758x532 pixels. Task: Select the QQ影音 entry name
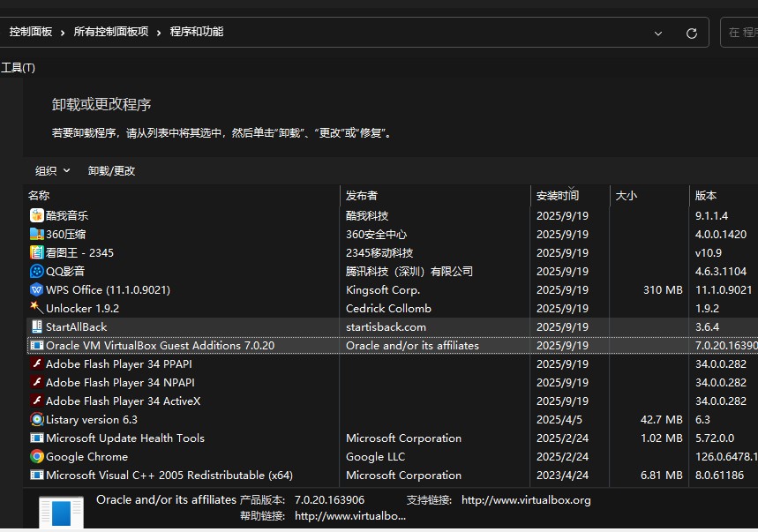[x=65, y=271]
